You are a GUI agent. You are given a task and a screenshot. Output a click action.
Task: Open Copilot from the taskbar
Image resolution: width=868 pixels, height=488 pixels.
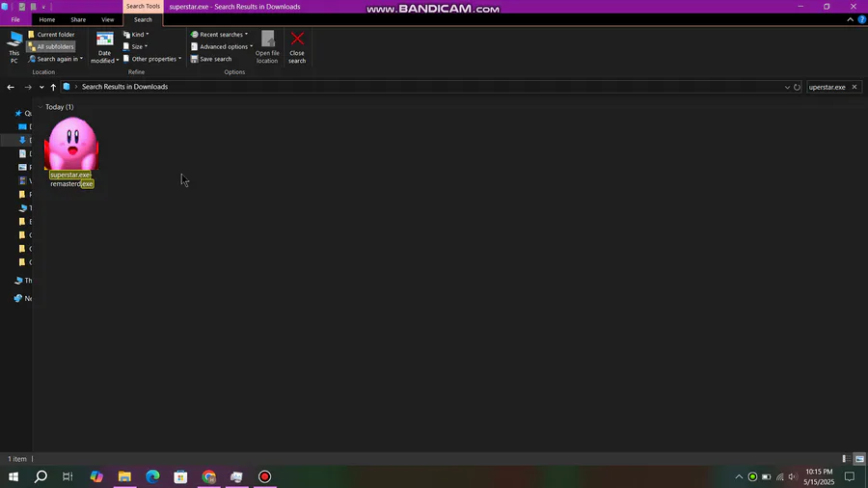pyautogui.click(x=96, y=476)
